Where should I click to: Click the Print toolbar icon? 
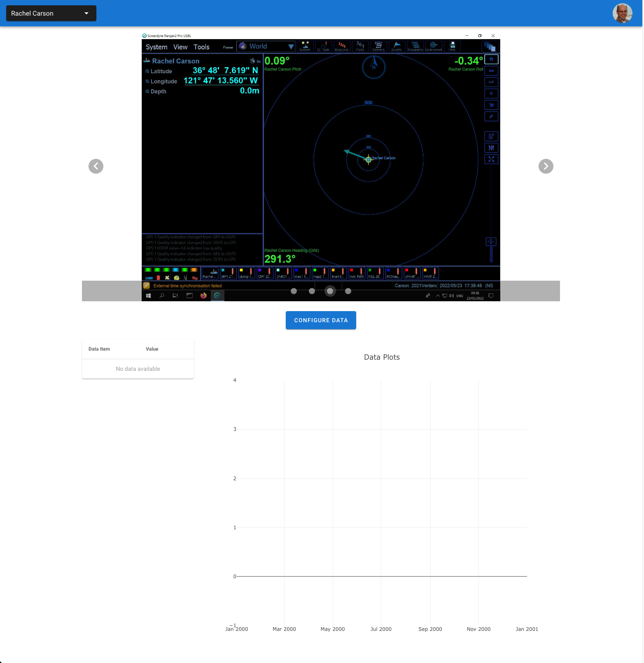coord(452,47)
